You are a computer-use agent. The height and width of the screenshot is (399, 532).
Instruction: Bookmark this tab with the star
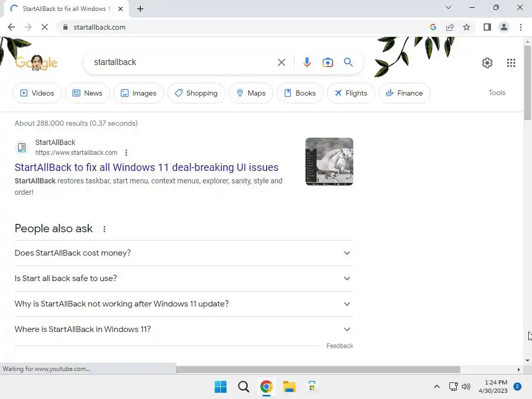[x=467, y=27]
